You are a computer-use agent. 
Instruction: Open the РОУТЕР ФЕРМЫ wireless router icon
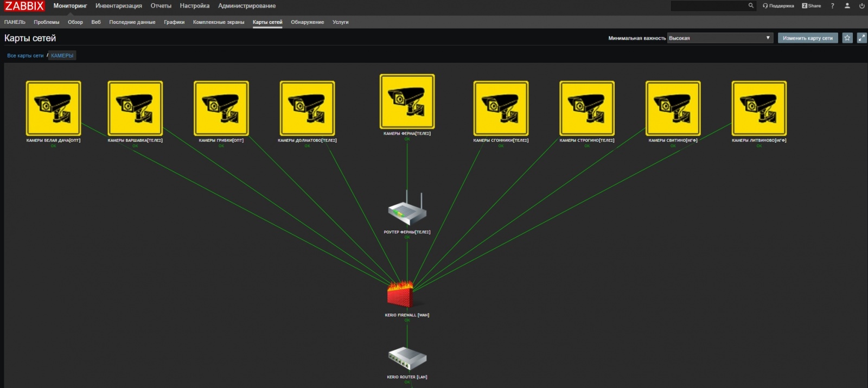407,208
